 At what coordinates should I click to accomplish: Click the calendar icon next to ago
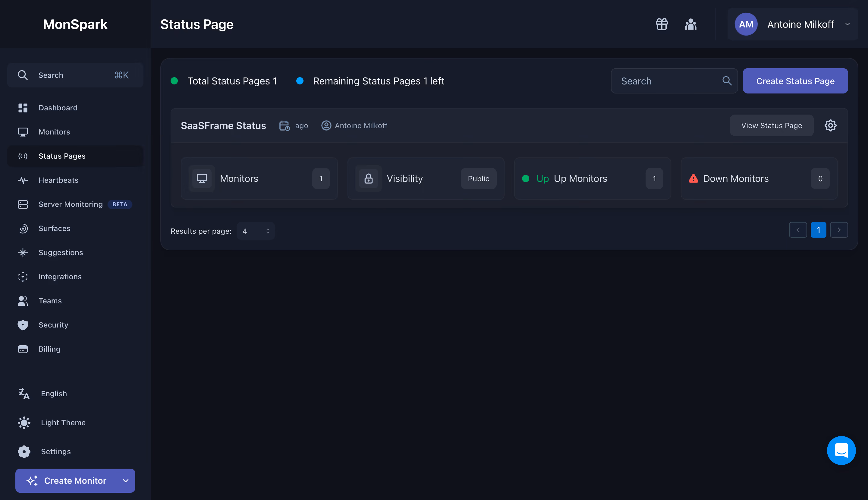[x=284, y=126]
